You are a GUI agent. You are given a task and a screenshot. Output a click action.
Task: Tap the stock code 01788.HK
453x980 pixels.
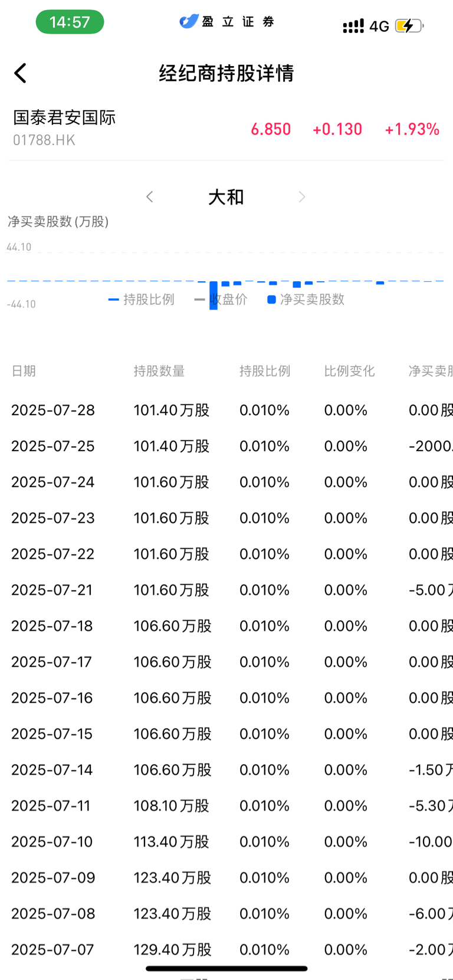coord(44,140)
